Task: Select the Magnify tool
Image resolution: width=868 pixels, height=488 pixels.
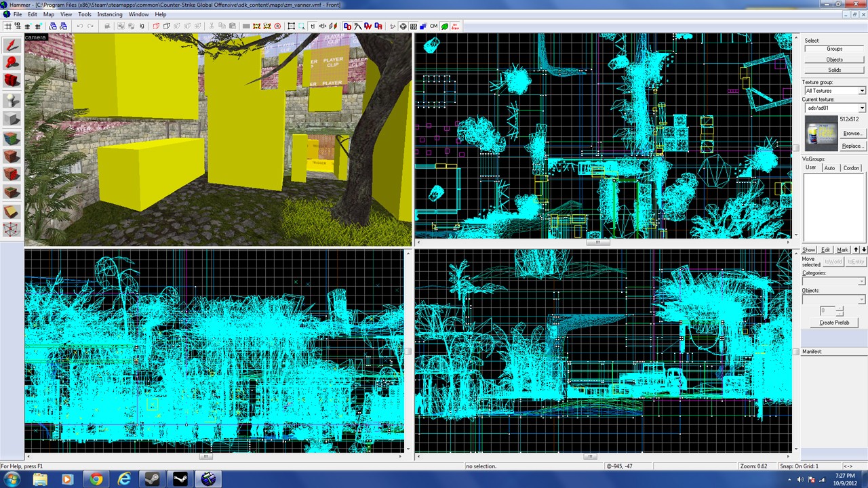Action: 12,63
